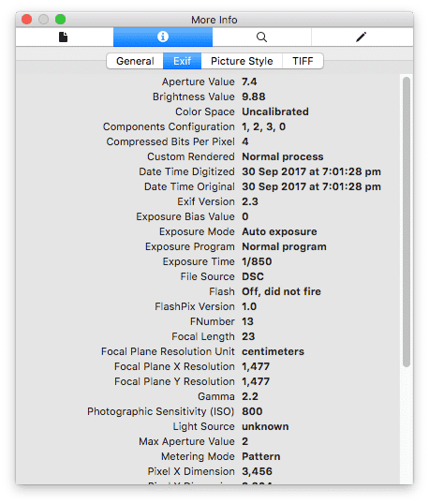
Task: Click the Exposure Bias Value label
Action: pyautogui.click(x=185, y=216)
